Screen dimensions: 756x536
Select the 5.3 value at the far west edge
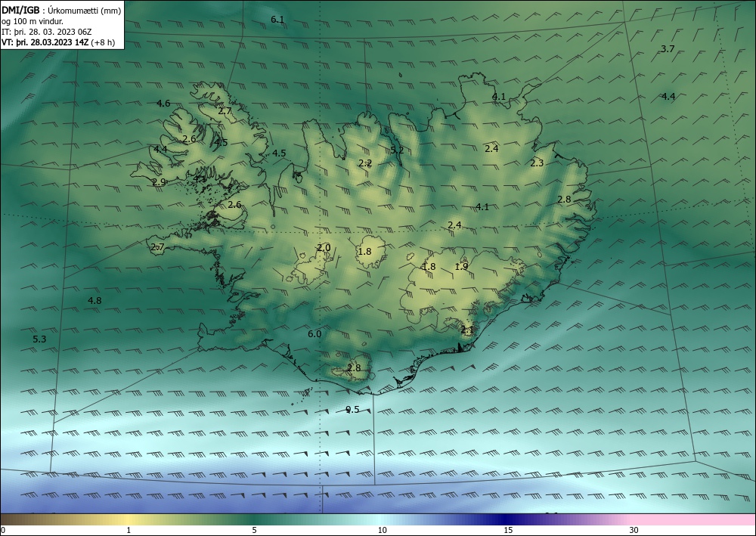(x=39, y=339)
